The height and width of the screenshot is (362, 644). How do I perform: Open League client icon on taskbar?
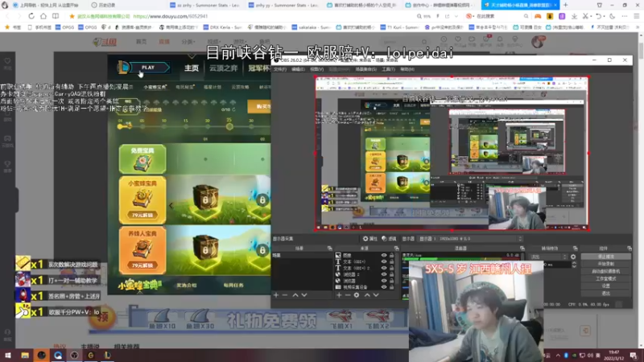pyautogui.click(x=107, y=356)
